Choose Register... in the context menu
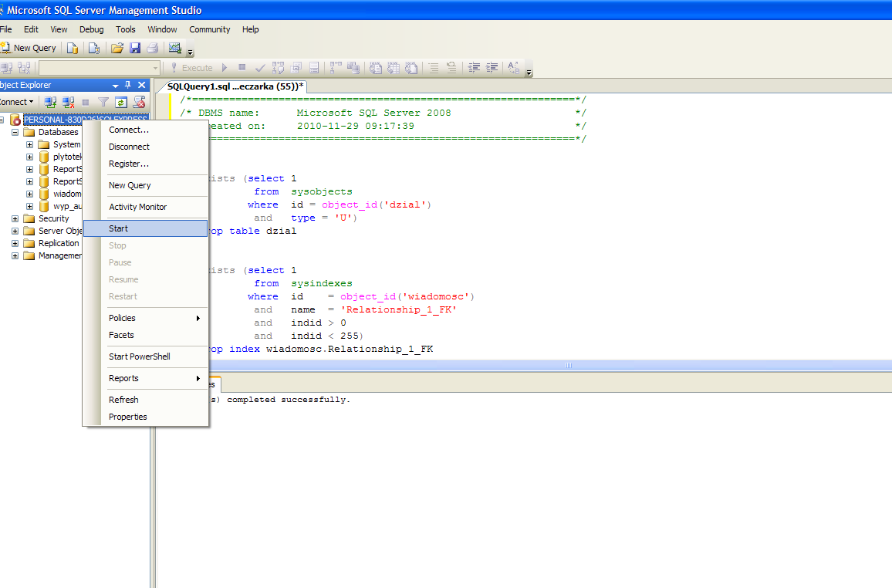 [x=146, y=164]
